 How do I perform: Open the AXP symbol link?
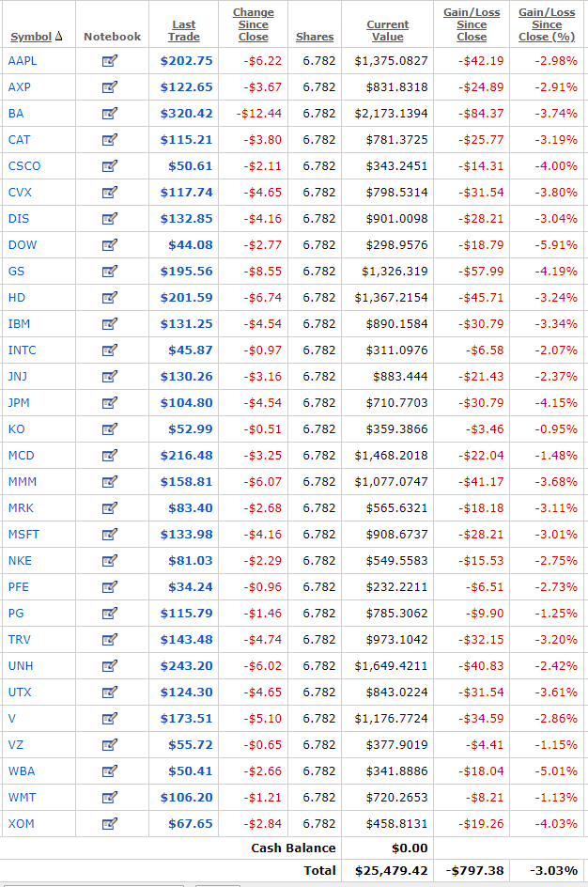pos(19,87)
